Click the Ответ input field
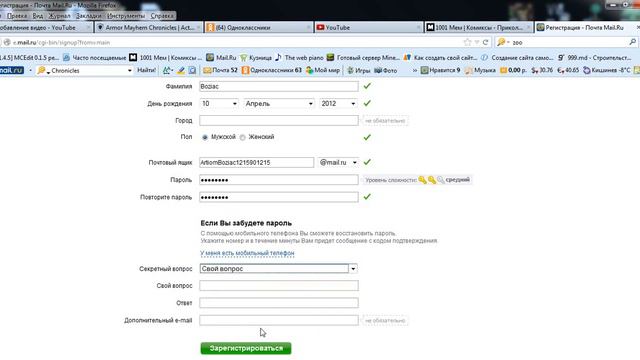 [x=279, y=303]
